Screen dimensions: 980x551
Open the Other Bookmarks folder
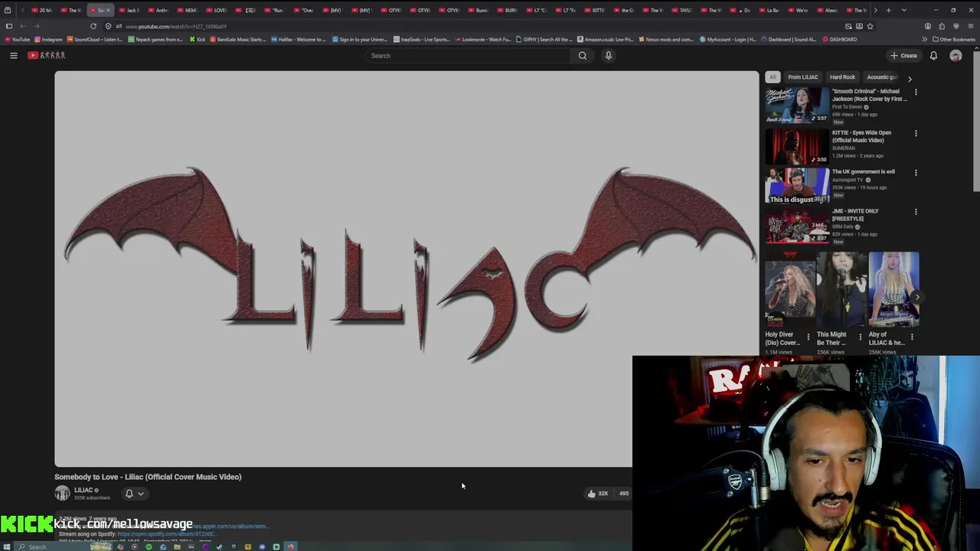[954, 39]
